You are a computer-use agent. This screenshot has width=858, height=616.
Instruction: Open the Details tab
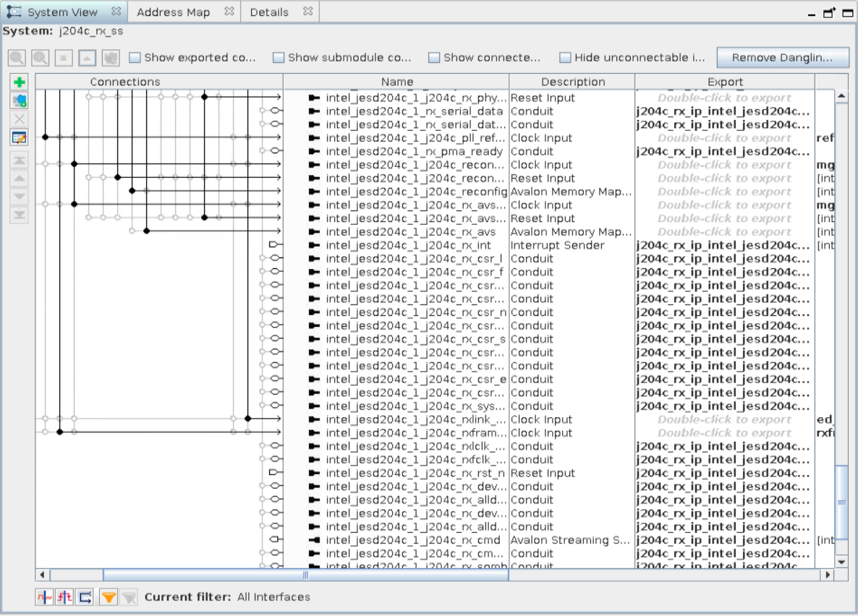point(269,12)
